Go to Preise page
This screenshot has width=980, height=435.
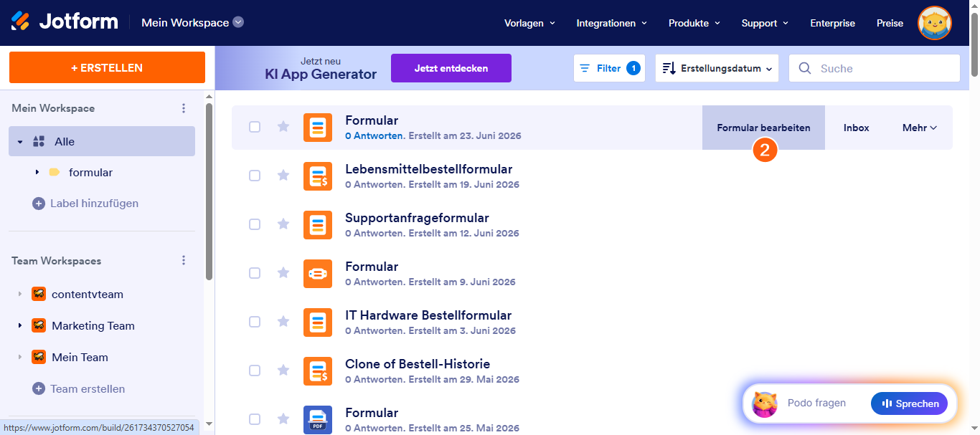click(x=890, y=23)
